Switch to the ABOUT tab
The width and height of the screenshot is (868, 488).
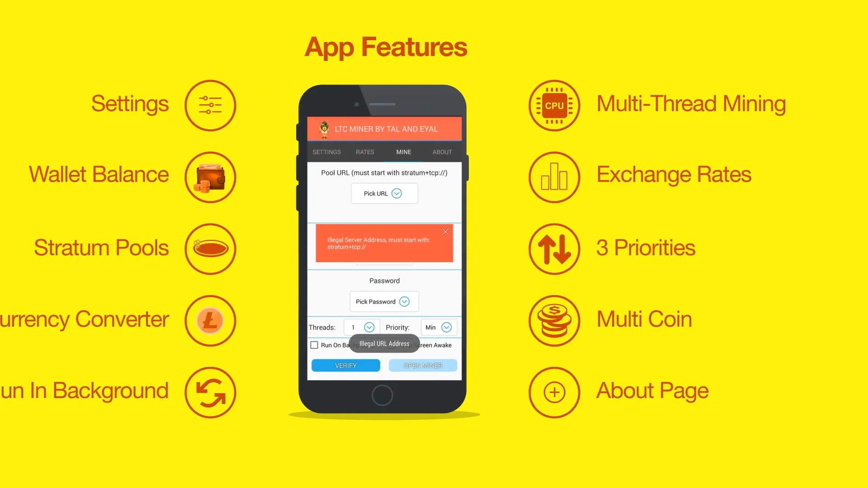point(442,152)
